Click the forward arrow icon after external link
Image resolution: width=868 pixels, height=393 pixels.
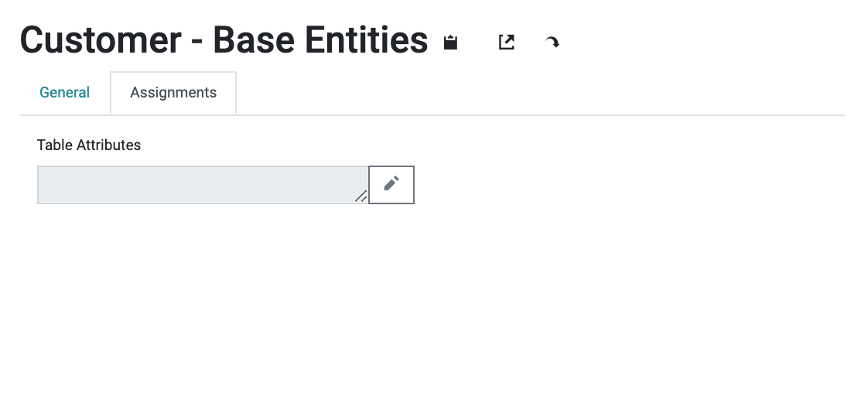point(552,43)
